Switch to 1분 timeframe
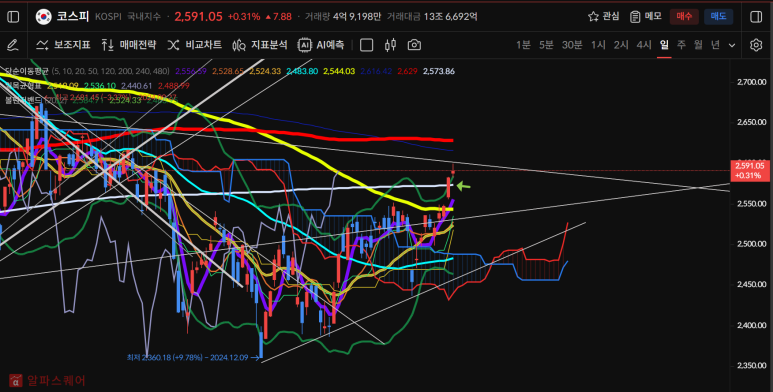 pyautogui.click(x=523, y=45)
